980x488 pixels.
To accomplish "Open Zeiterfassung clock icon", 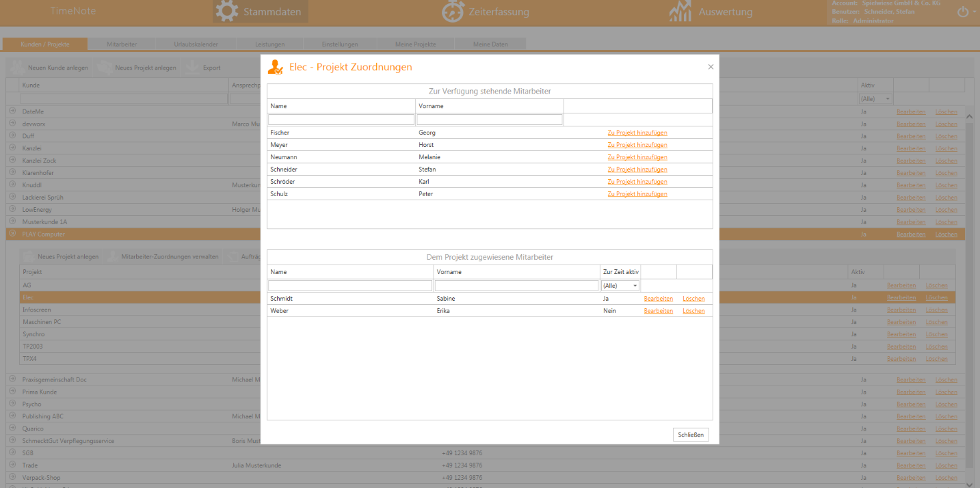I will (x=453, y=12).
